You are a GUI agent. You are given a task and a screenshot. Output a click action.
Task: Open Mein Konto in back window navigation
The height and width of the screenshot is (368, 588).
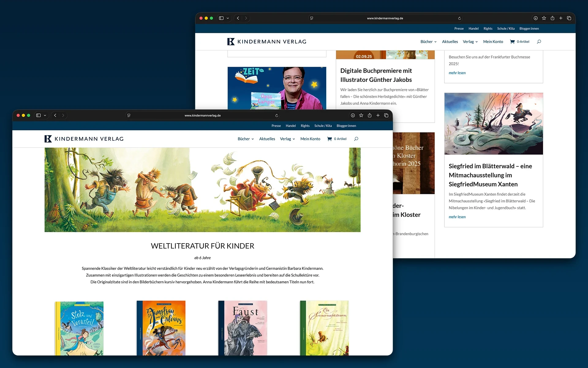(x=493, y=42)
